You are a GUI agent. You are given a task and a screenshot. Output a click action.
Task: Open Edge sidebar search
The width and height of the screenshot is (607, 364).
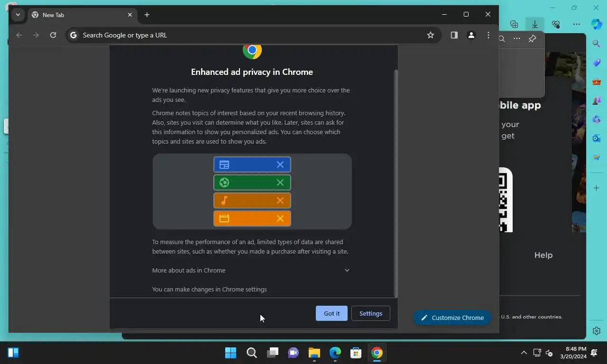597,44
